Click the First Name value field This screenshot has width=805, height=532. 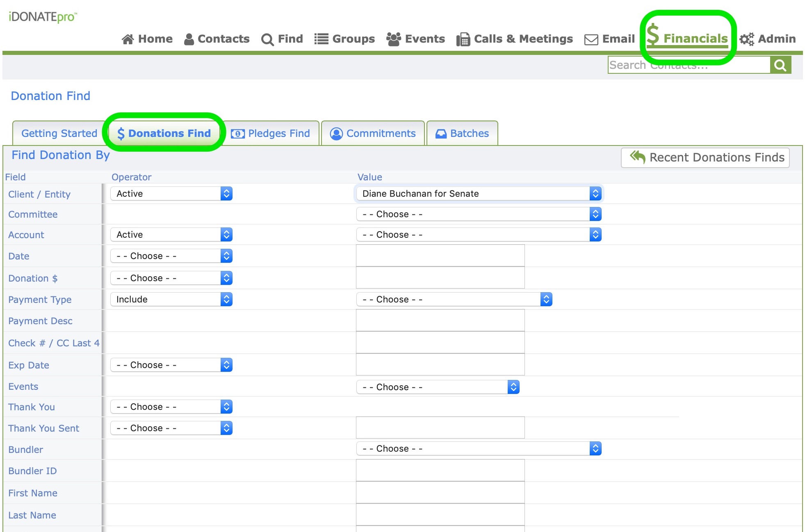[440, 493]
